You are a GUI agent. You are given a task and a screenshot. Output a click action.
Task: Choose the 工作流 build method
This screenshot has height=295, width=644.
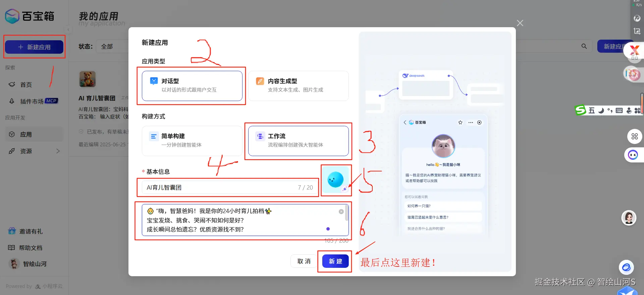298,141
